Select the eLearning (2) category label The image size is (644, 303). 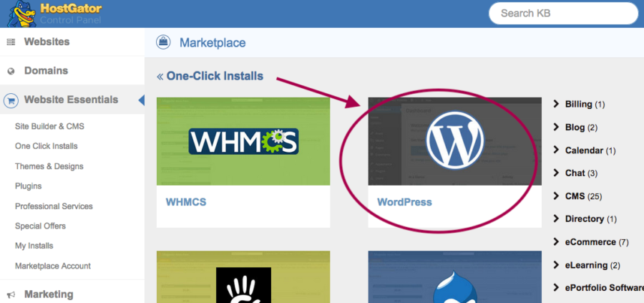pyautogui.click(x=592, y=265)
